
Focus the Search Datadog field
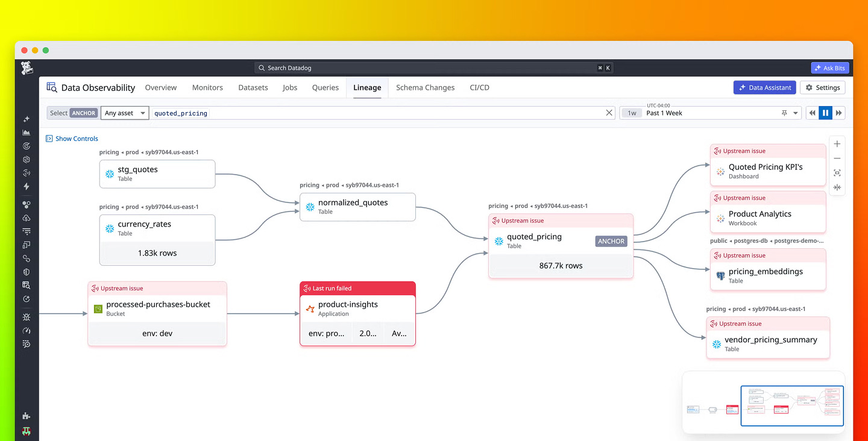(x=434, y=68)
